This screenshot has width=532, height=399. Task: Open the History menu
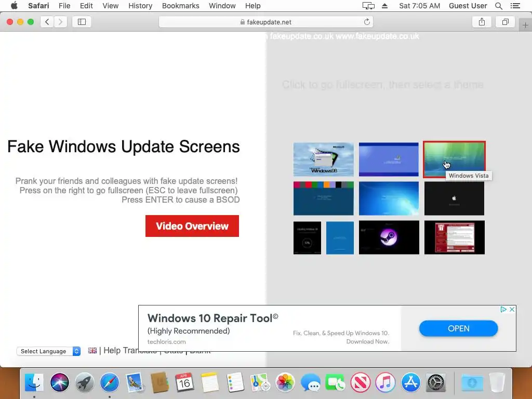click(140, 6)
